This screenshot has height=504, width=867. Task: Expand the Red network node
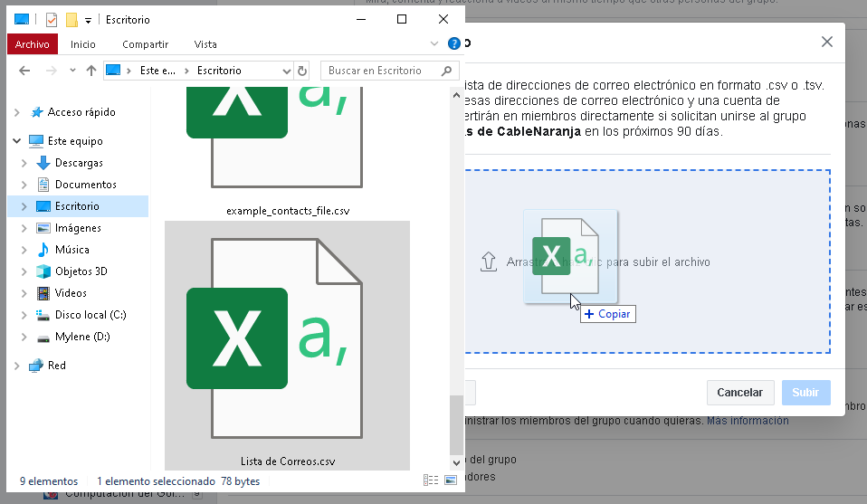coord(16,366)
